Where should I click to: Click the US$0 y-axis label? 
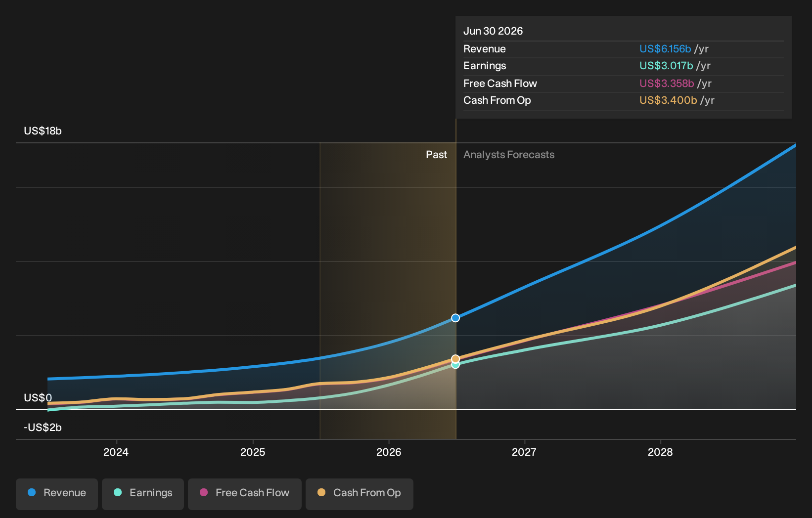tap(38, 398)
